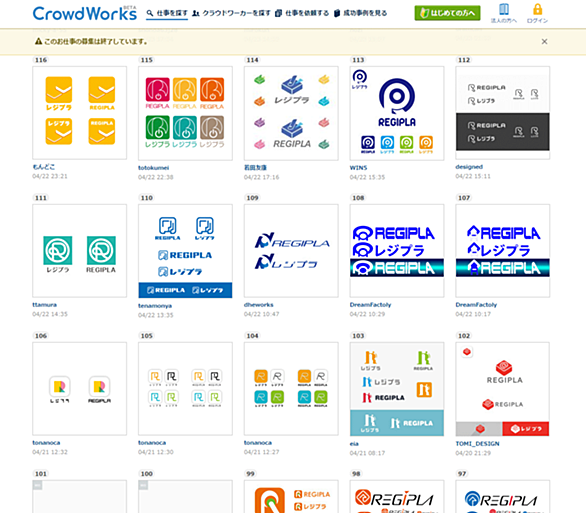Image resolution: width=586 pixels, height=513 pixels.
Task: Open designer link ttamura
Action: [x=44, y=305]
